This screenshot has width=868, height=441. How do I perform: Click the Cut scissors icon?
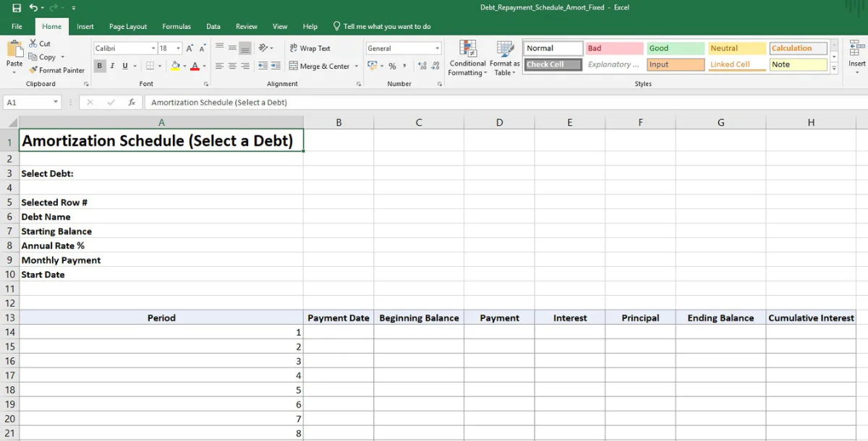point(33,43)
